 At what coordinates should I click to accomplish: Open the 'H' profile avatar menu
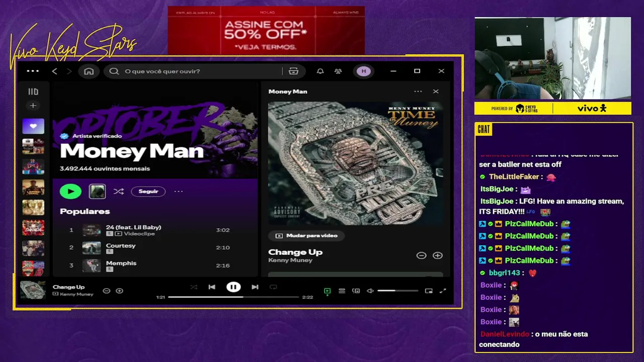click(x=364, y=71)
